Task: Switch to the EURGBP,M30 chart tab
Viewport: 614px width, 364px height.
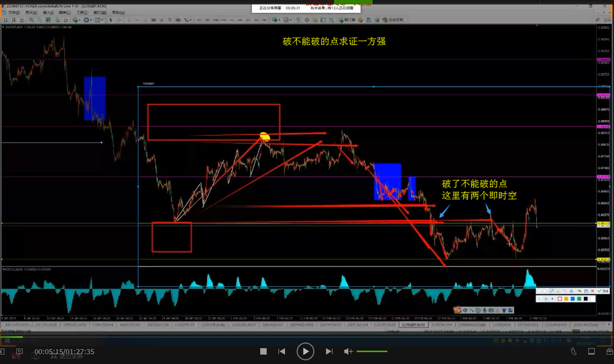Action: pos(414,325)
